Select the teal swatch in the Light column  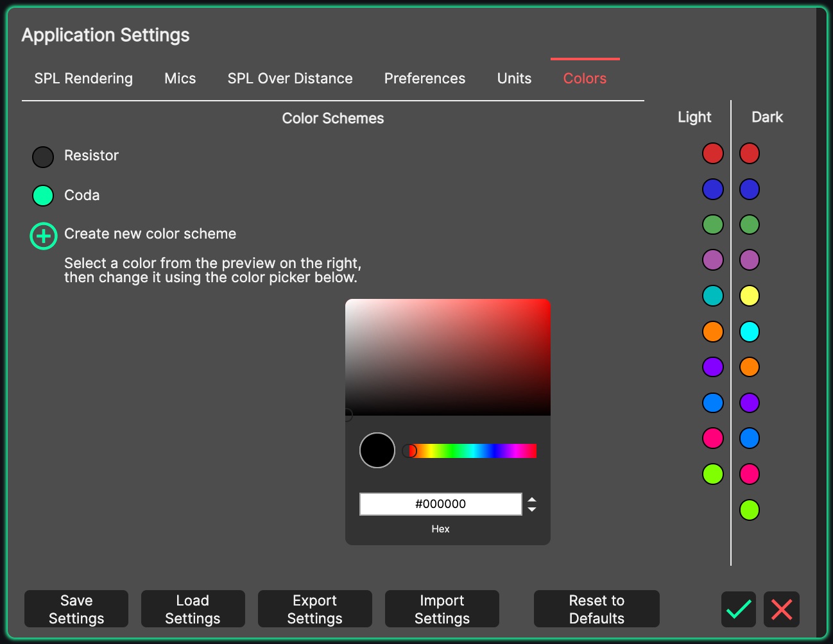click(x=713, y=296)
